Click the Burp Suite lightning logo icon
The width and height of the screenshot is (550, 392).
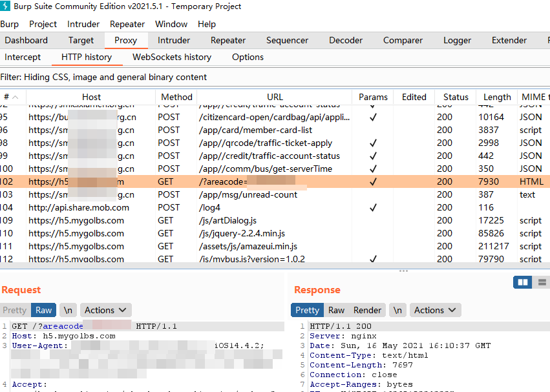pyautogui.click(x=5, y=6)
